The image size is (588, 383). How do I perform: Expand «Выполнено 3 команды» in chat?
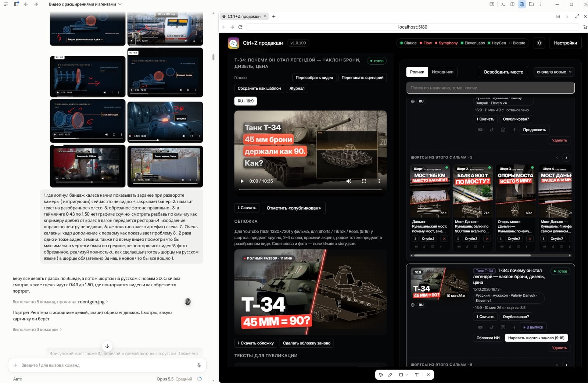click(x=37, y=330)
